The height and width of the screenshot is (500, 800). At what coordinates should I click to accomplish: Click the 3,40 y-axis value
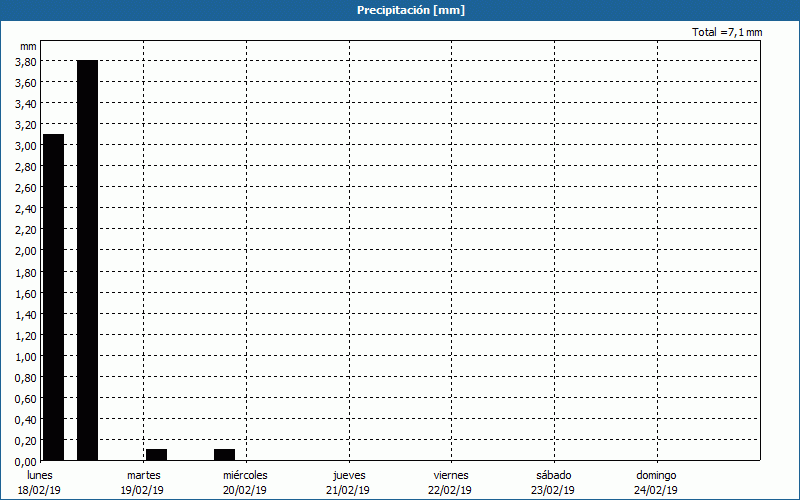[26, 104]
